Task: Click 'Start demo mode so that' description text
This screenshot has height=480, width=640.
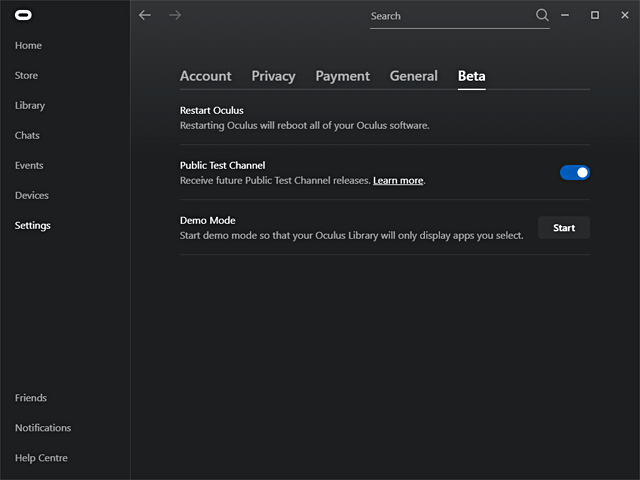Action: pyautogui.click(x=351, y=236)
